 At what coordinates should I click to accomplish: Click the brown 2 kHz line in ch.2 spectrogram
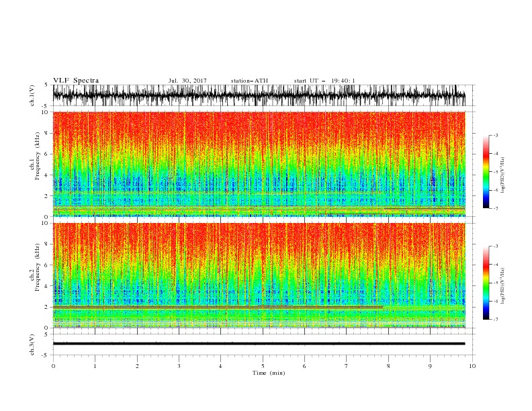point(218,307)
